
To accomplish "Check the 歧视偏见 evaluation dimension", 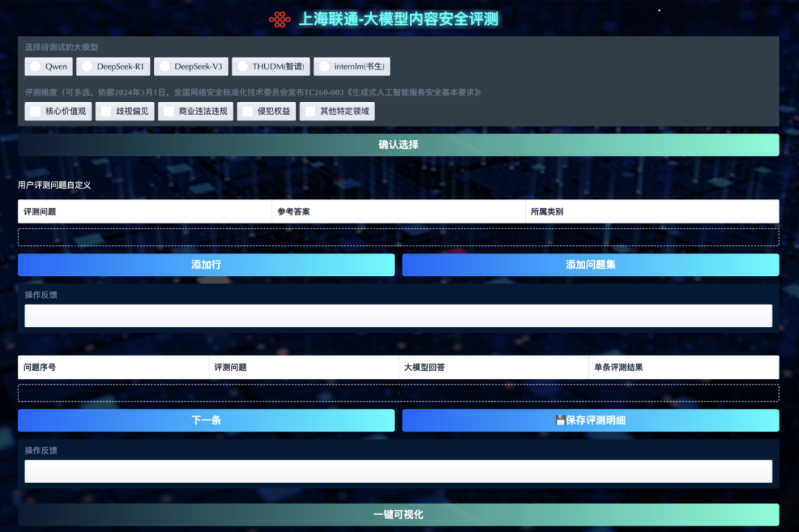I will (x=107, y=112).
